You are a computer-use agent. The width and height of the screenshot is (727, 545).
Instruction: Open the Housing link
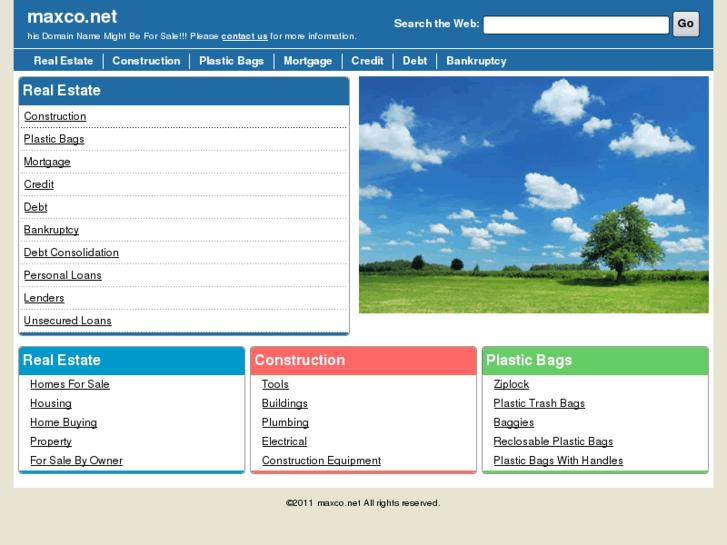tap(51, 404)
